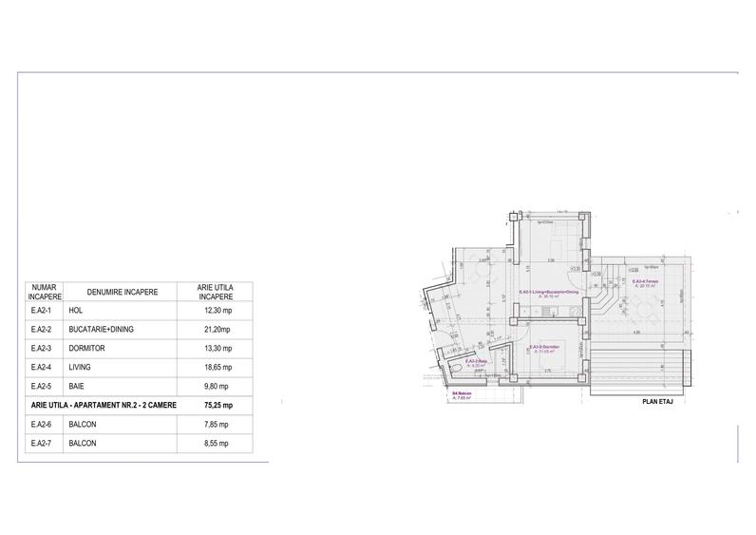756x535 pixels.
Task: Select the toilet symbol in the bathroom
Action: (x=456, y=368)
